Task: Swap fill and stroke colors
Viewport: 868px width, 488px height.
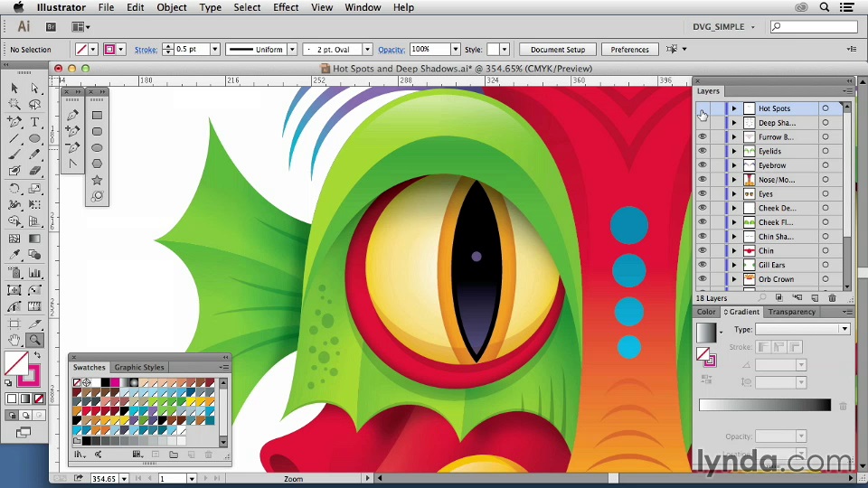Action: click(37, 355)
